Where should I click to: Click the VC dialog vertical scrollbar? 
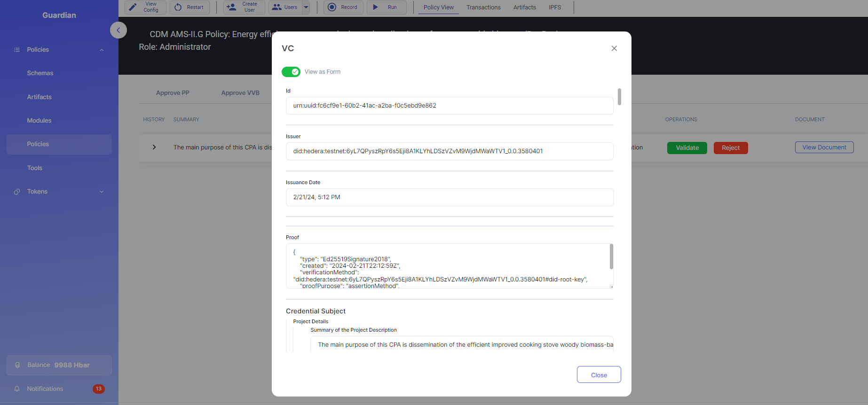tap(619, 97)
